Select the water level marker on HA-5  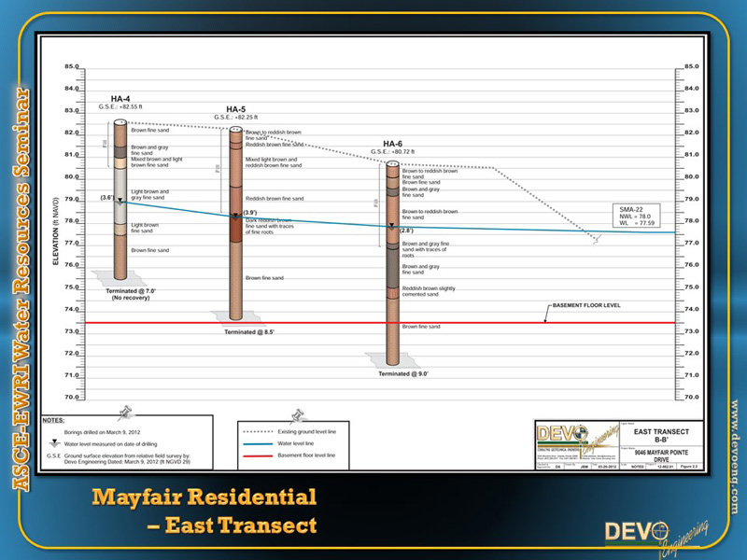click(236, 214)
